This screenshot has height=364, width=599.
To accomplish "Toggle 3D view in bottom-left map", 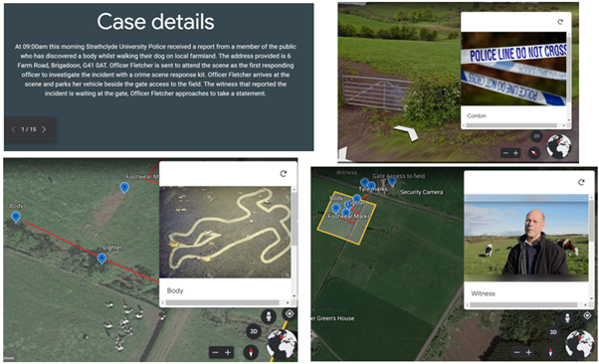I will coord(254,331).
